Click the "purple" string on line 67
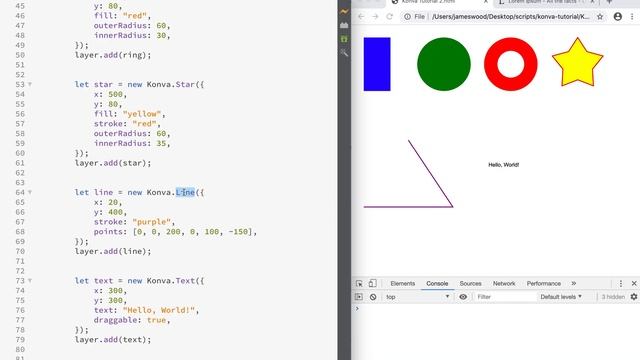Screen dimensions: 640x360 point(151,222)
